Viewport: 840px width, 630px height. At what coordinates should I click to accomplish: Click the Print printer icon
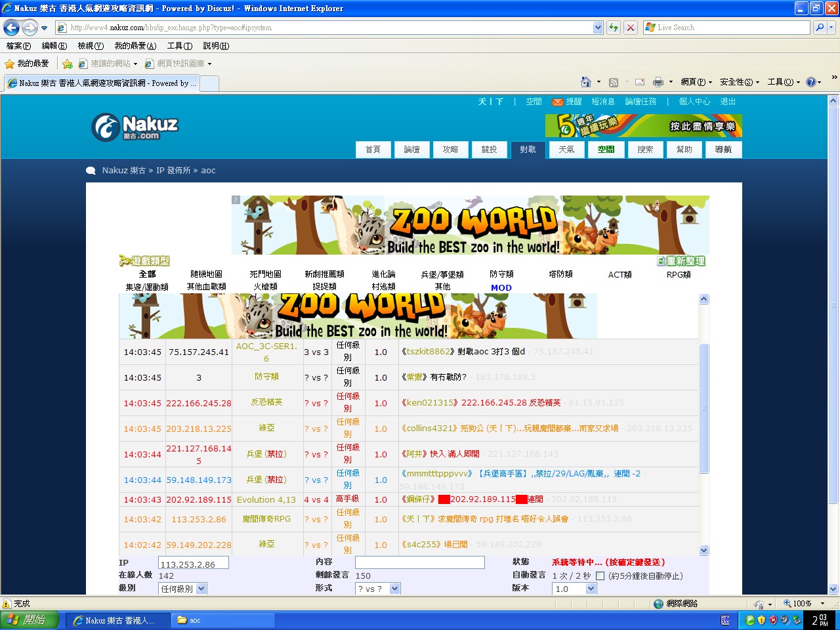[x=658, y=82]
